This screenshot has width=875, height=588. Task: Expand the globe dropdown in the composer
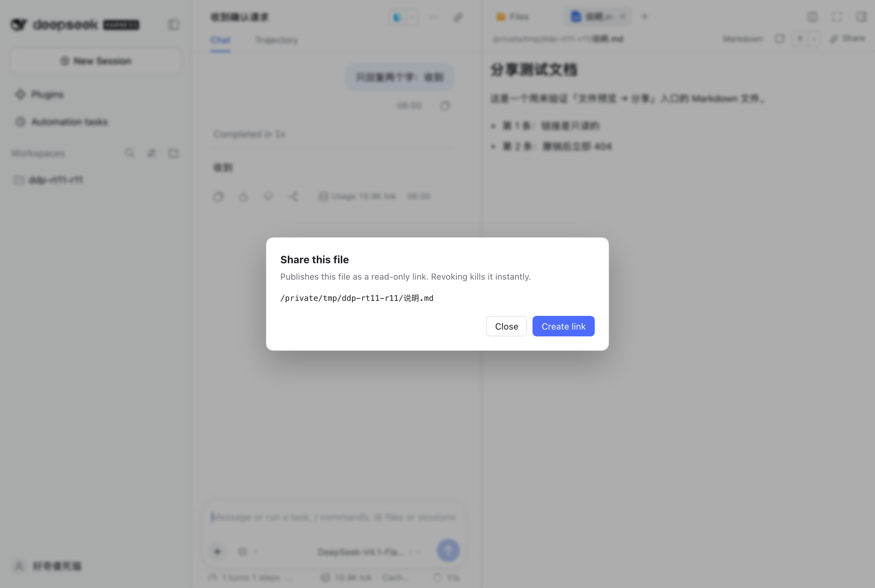(248, 552)
